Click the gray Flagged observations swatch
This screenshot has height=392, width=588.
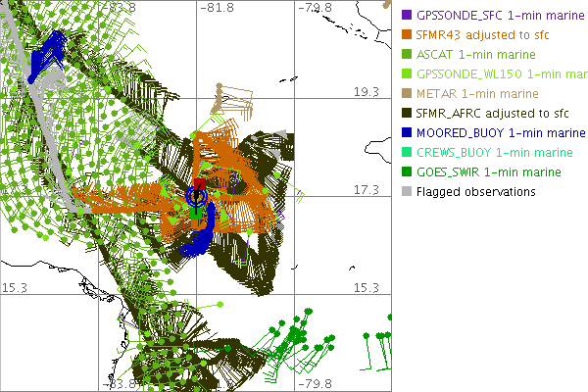pyautogui.click(x=407, y=192)
